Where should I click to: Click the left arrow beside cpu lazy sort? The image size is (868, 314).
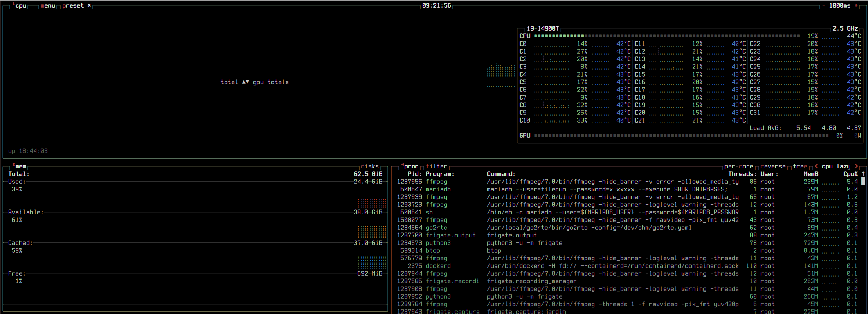coord(816,166)
